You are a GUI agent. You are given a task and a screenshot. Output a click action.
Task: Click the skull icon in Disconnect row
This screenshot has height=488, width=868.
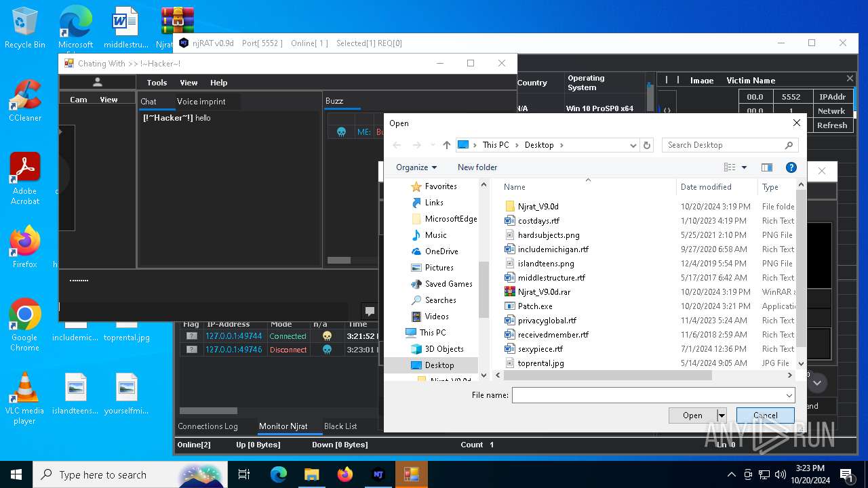pos(327,350)
